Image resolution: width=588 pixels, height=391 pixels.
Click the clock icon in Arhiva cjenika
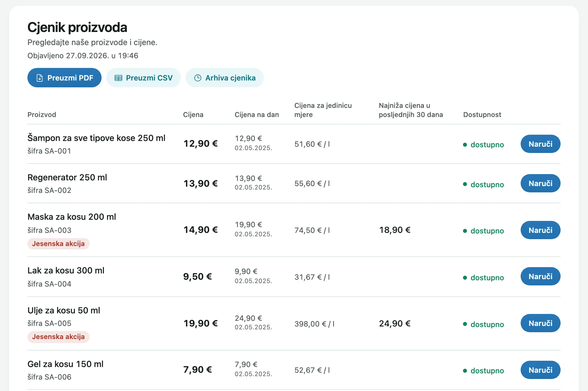pos(198,78)
